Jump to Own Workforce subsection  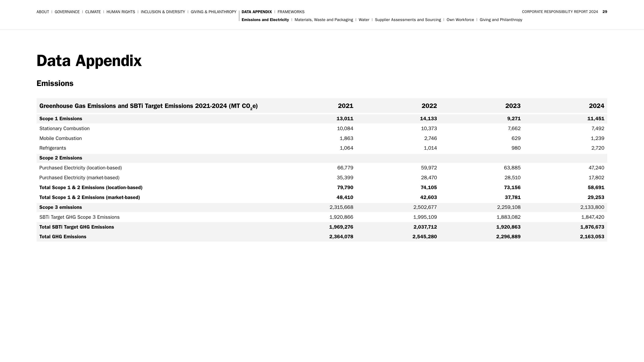pyautogui.click(x=460, y=20)
